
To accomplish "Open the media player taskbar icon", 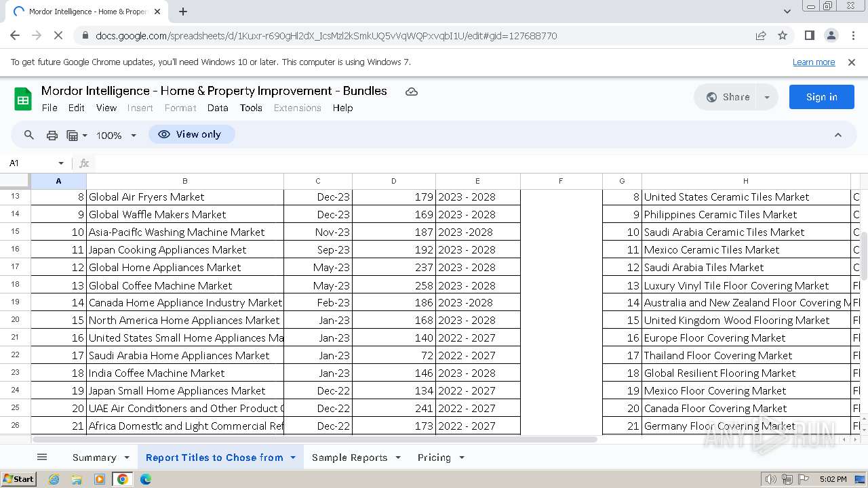I will pyautogui.click(x=100, y=479).
